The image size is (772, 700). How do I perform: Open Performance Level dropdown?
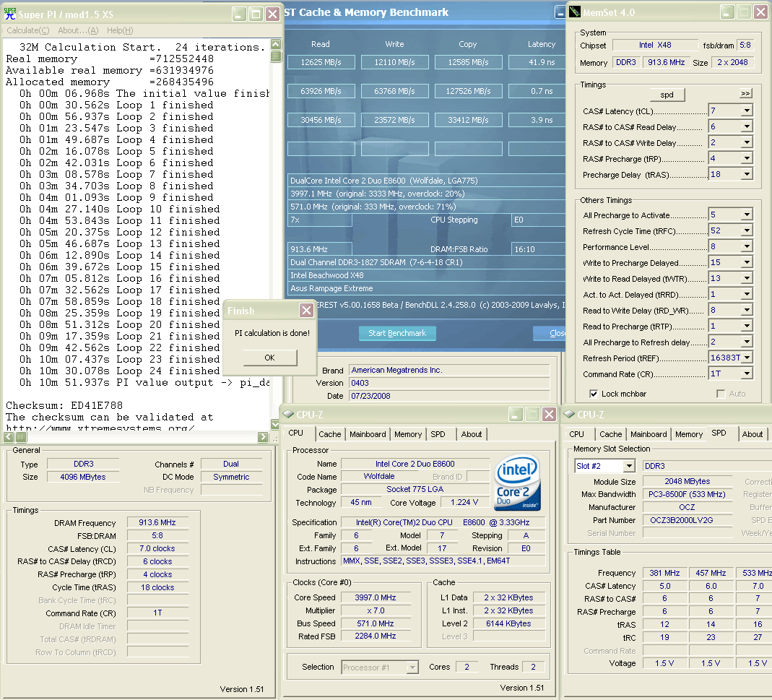(x=747, y=246)
